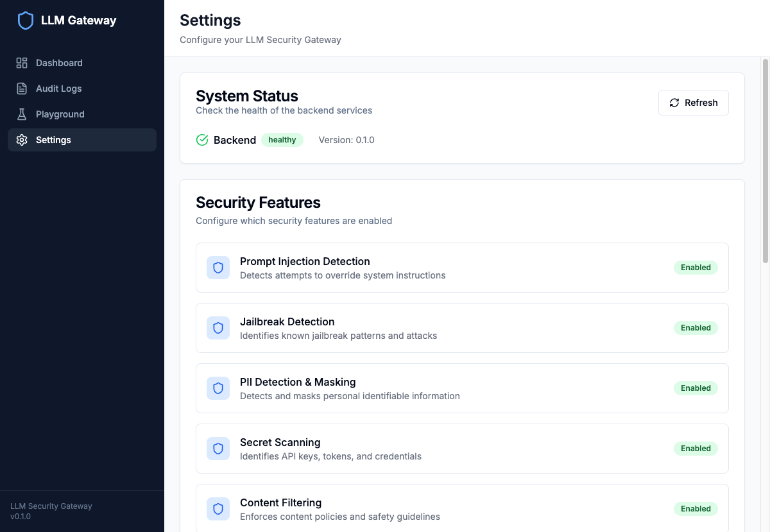Click the v0.1.0 footer version
The width and height of the screenshot is (770, 532).
[x=21, y=517]
